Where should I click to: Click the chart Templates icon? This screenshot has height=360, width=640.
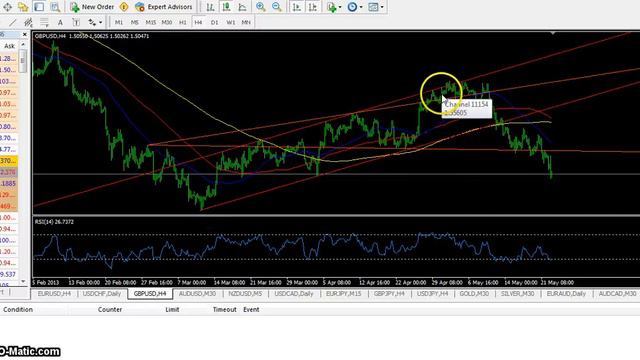[x=373, y=7]
